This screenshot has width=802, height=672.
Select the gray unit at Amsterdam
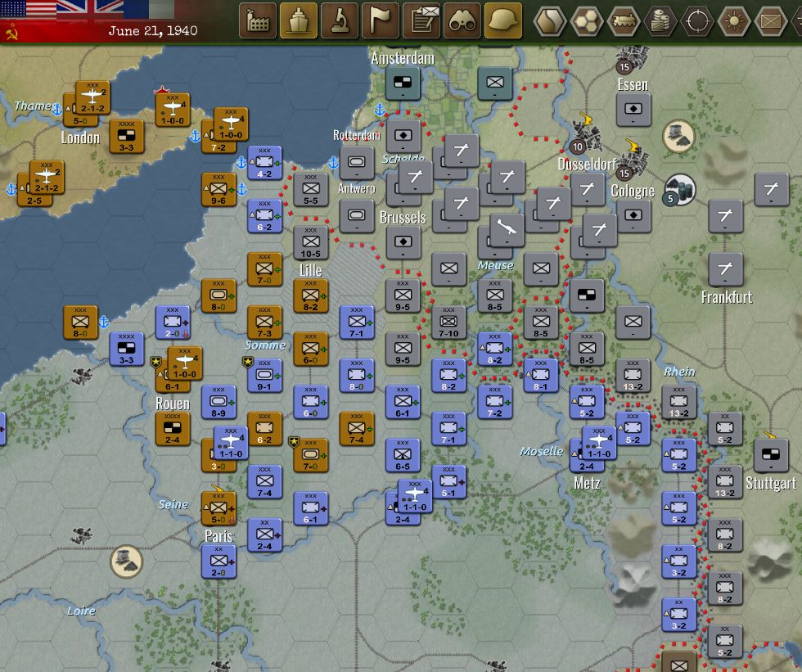(403, 83)
